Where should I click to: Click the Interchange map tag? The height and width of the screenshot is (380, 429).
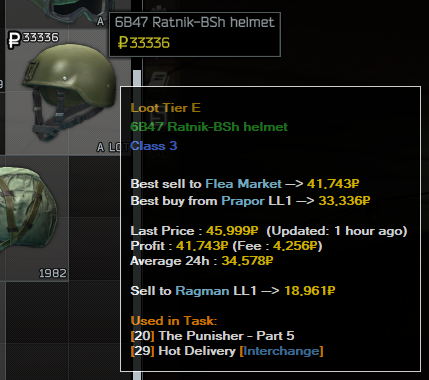(x=281, y=351)
